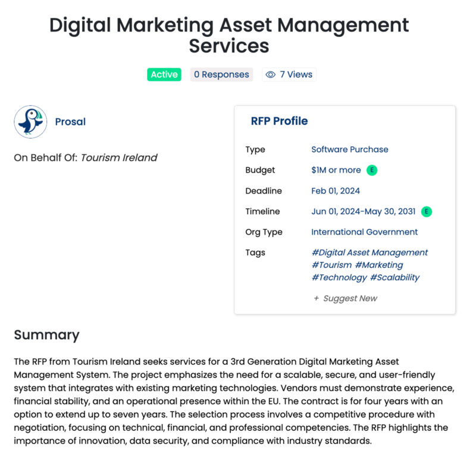Select the #Technology tag

pos(339,277)
